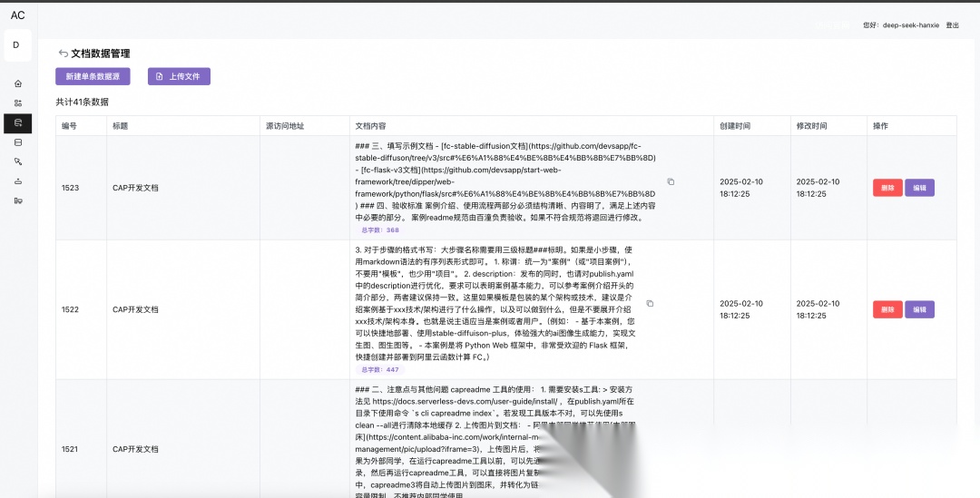This screenshot has height=498, width=980.
Task: Copy document content of row 1522
Action: click(x=650, y=304)
